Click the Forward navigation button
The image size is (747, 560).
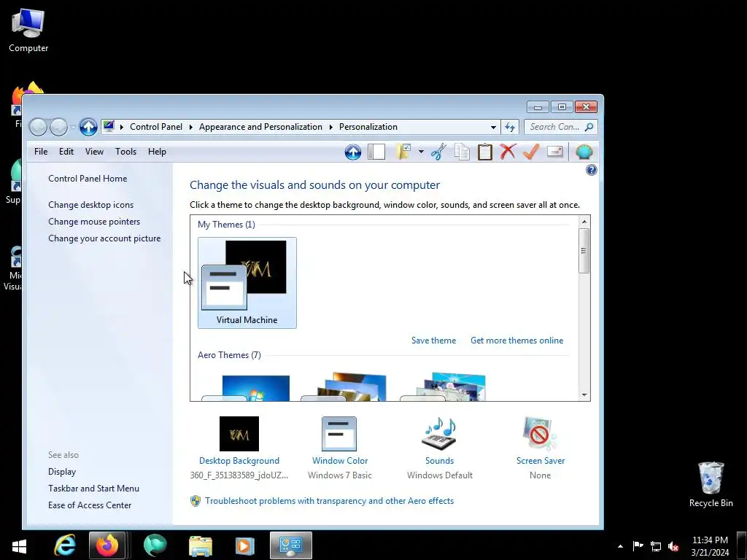pos(58,127)
